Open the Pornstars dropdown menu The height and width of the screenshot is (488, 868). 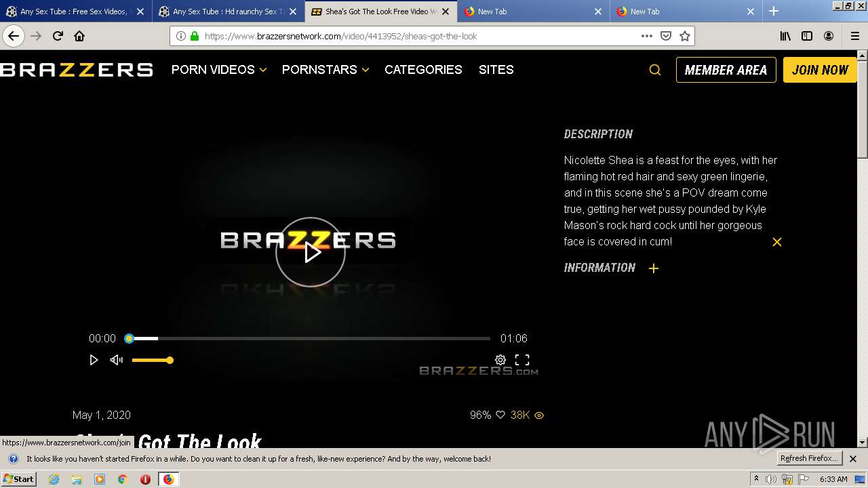325,70
